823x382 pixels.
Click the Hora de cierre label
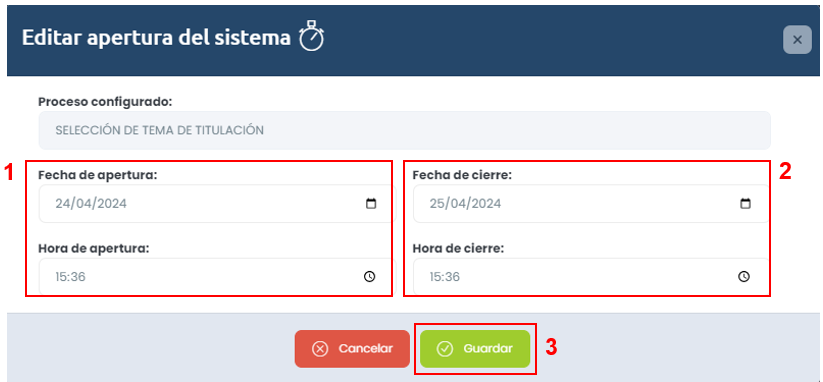(x=458, y=248)
